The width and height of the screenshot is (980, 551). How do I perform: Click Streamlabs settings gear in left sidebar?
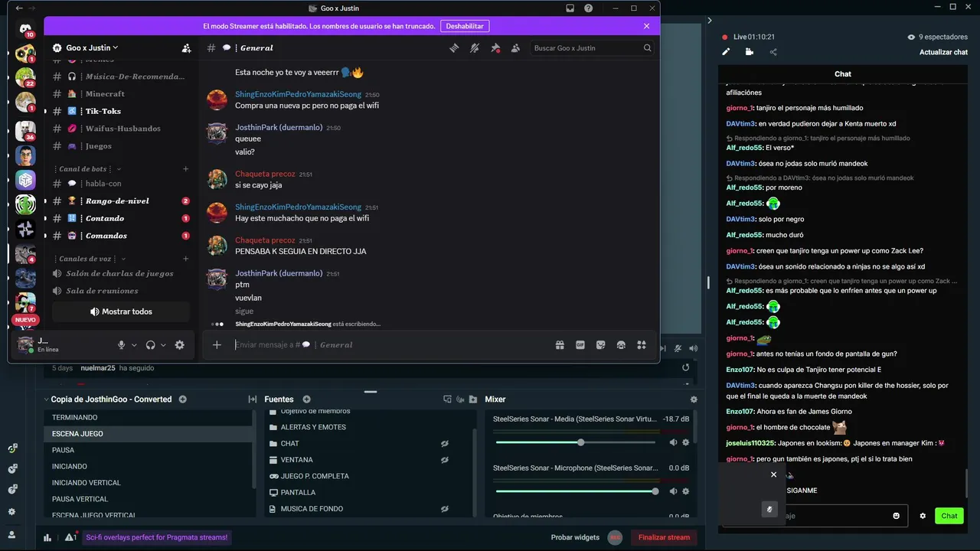pyautogui.click(x=11, y=512)
